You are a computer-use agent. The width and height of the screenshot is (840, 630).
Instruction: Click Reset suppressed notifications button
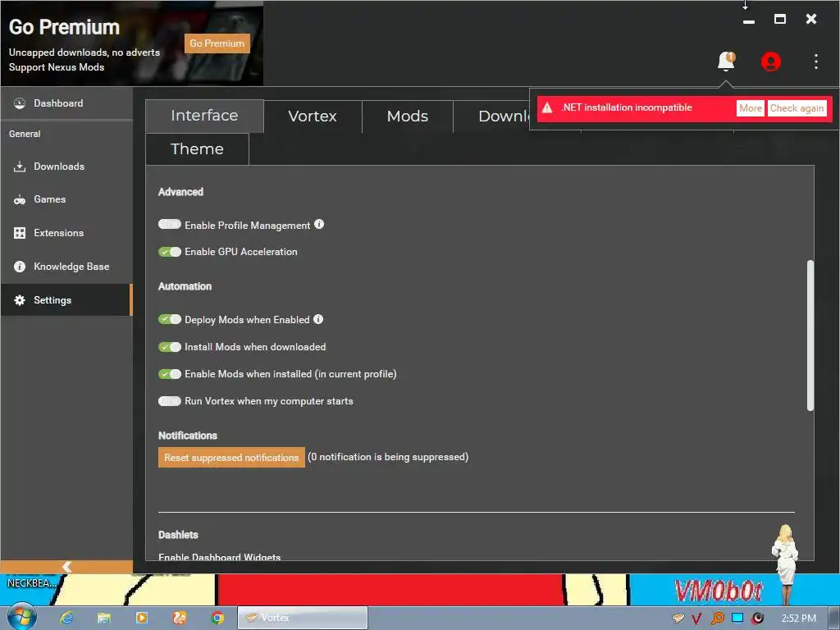pyautogui.click(x=231, y=458)
